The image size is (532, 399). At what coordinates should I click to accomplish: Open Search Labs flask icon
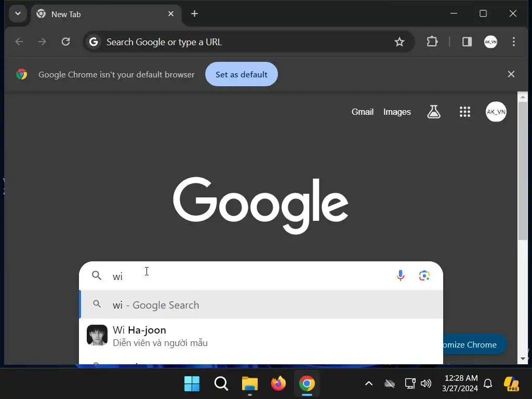coord(434,112)
